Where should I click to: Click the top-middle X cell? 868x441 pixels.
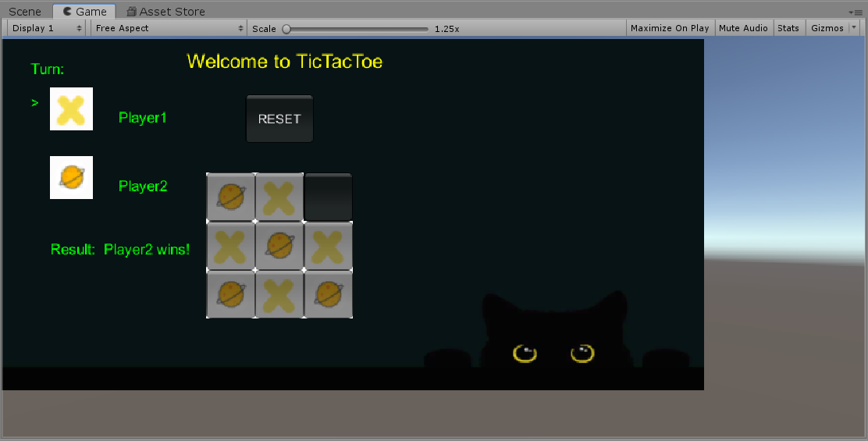[279, 197]
